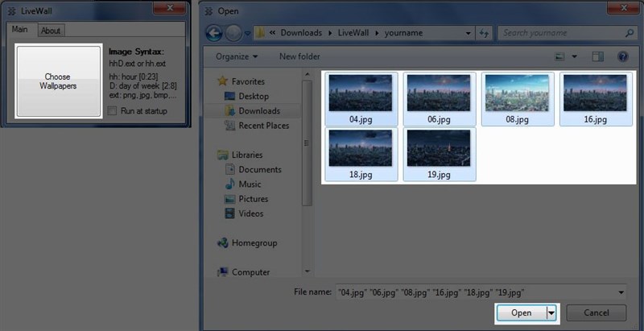Screen dimensions: 644x331
Task: Select the 08.jpg daytime city thumbnail
Action: pyautogui.click(x=517, y=99)
